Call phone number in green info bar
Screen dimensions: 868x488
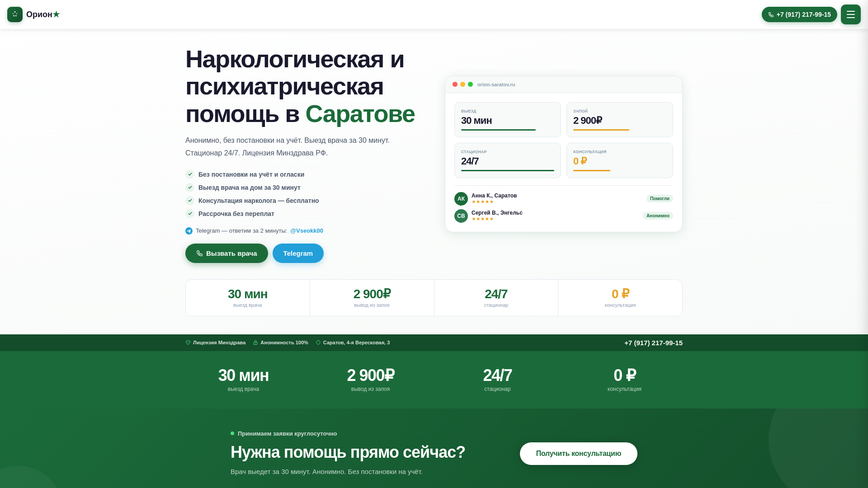(653, 343)
